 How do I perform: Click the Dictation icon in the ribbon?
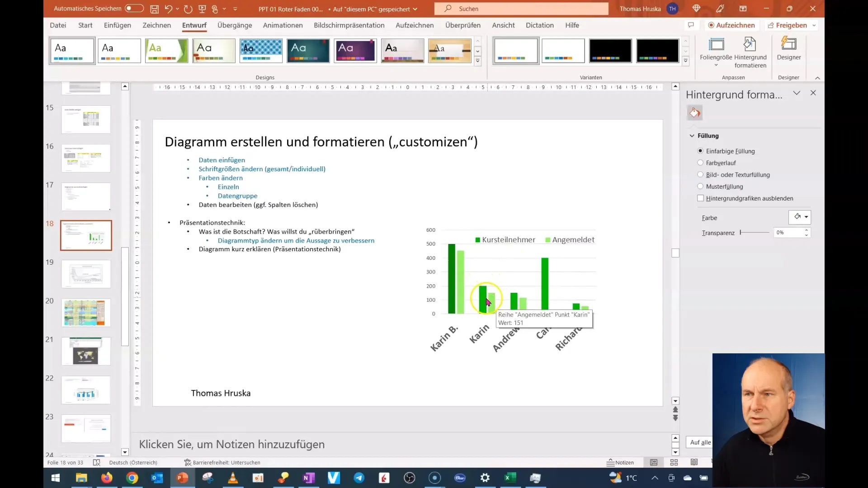pos(539,25)
